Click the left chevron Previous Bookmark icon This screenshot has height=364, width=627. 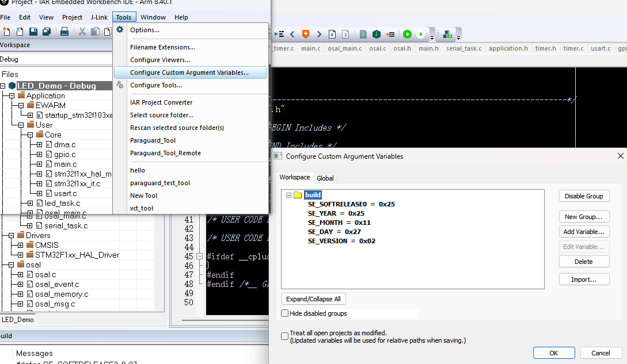point(292,34)
